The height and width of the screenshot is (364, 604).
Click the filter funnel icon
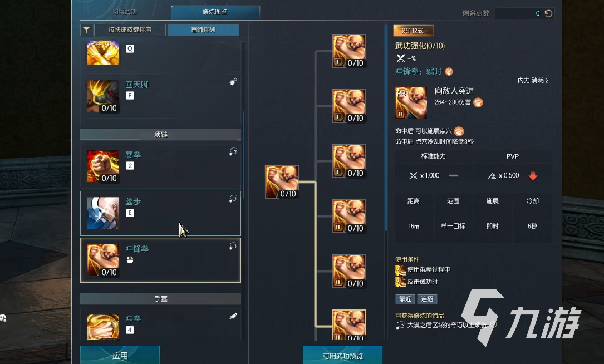coord(86,30)
